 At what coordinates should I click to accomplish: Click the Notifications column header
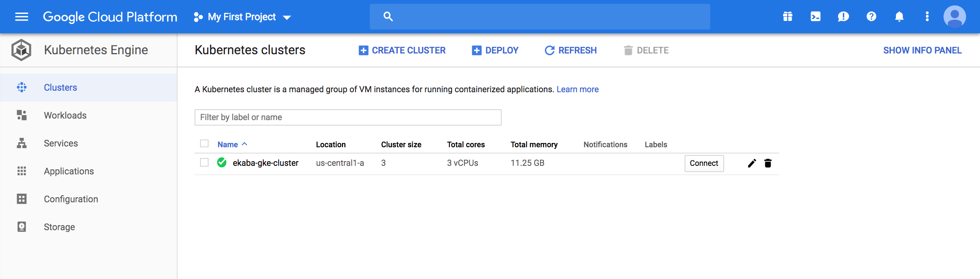click(x=606, y=145)
